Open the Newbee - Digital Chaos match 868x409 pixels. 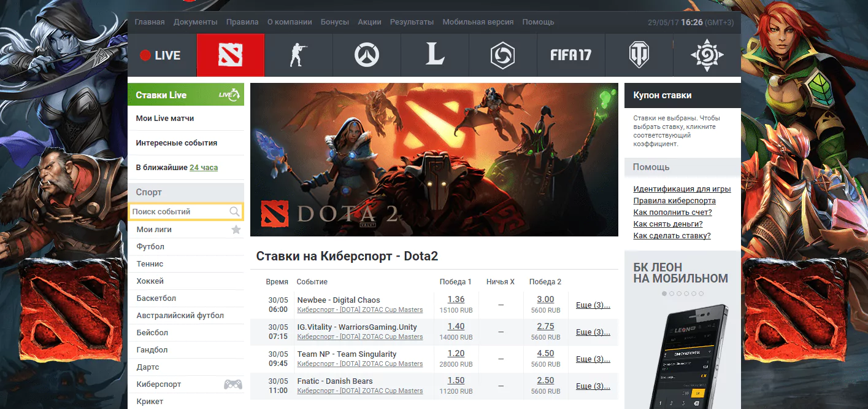click(x=339, y=300)
